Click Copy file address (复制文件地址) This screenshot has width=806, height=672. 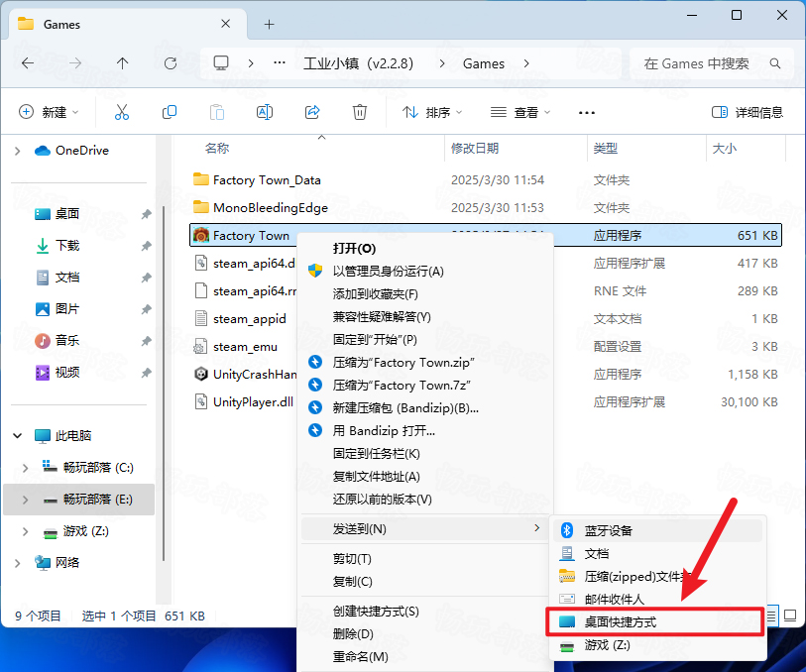click(x=426, y=477)
